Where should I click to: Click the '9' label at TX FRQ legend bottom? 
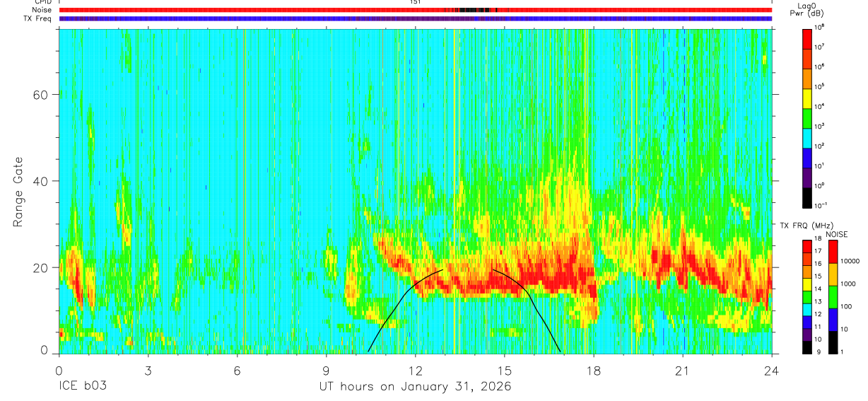[x=817, y=351]
